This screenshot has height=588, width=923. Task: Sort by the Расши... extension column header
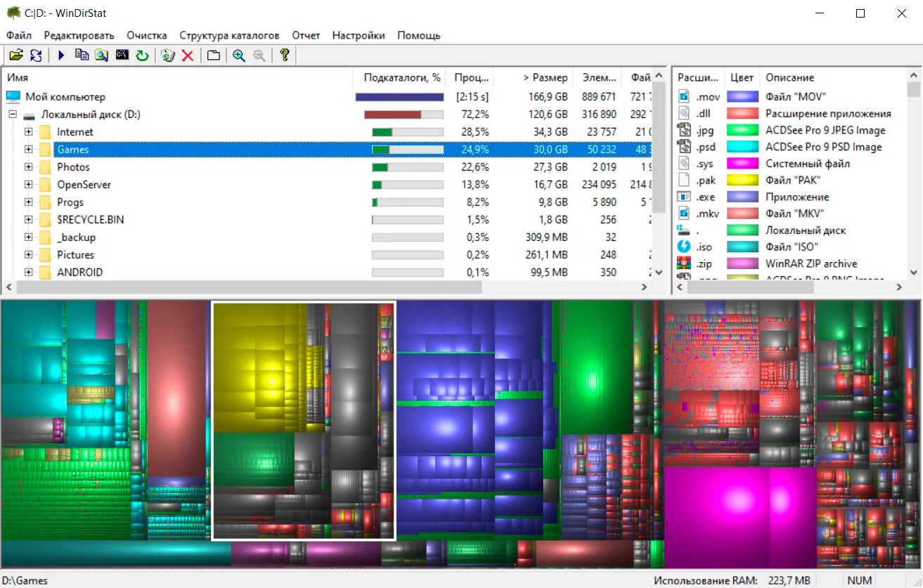coord(697,78)
